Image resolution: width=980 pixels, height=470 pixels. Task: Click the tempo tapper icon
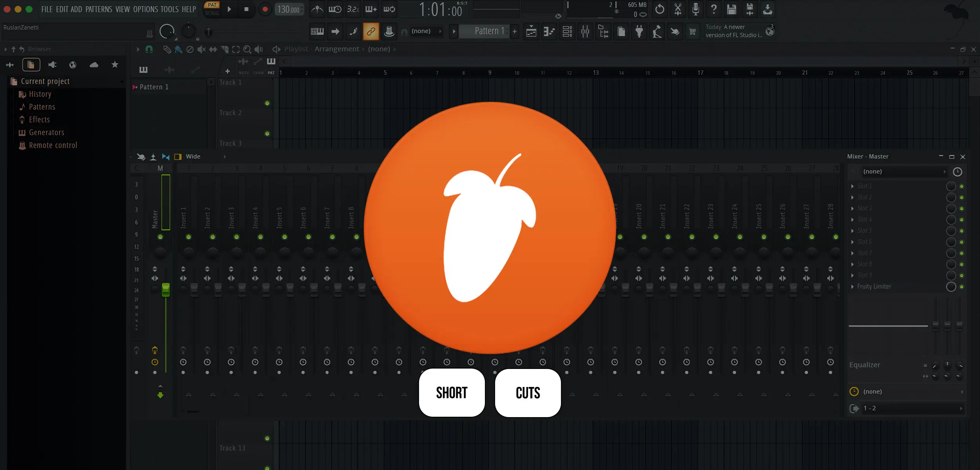coord(657,31)
